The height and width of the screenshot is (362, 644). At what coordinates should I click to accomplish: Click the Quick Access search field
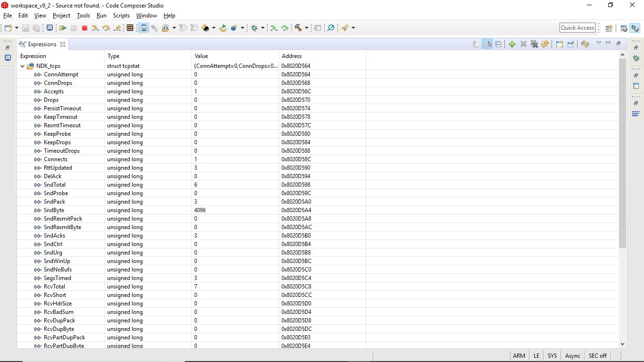pos(578,28)
